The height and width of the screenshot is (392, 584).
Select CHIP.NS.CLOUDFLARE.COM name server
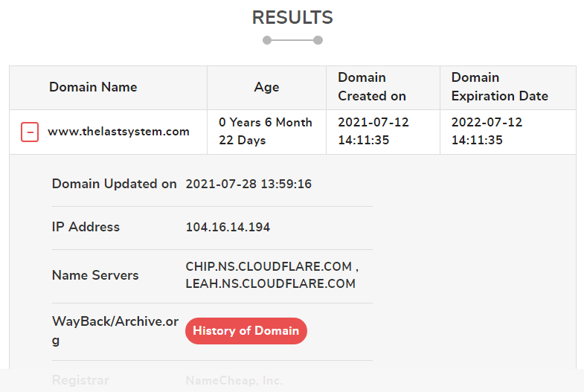click(x=269, y=266)
